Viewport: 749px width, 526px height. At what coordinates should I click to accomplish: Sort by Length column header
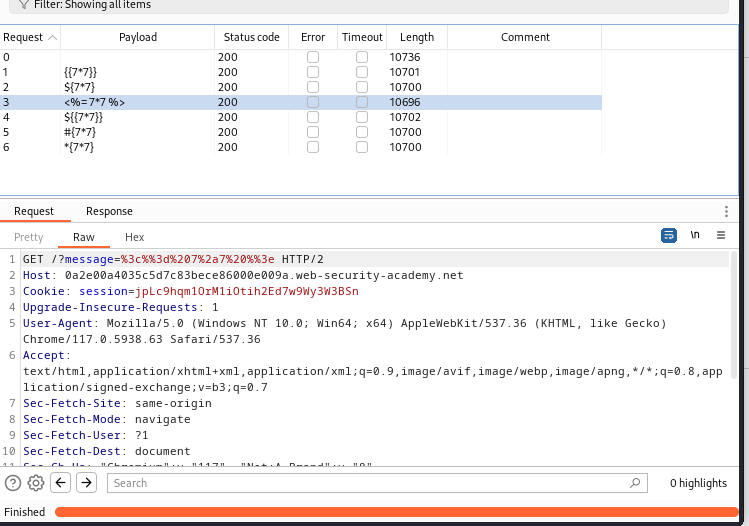pyautogui.click(x=417, y=37)
